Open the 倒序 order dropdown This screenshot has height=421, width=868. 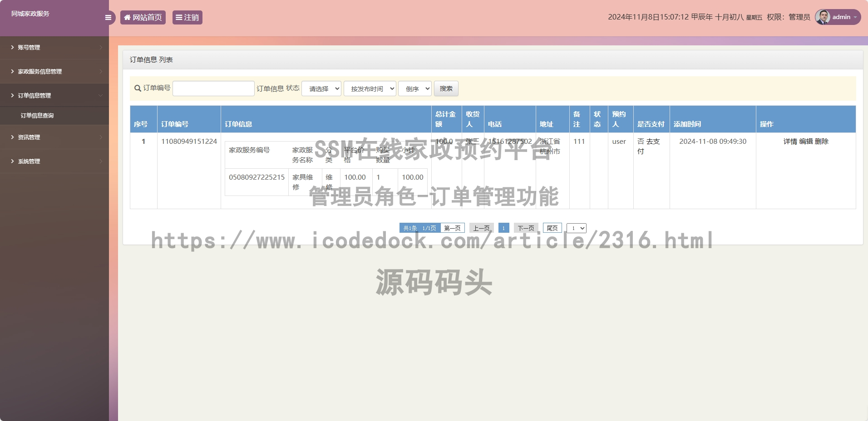[415, 88]
